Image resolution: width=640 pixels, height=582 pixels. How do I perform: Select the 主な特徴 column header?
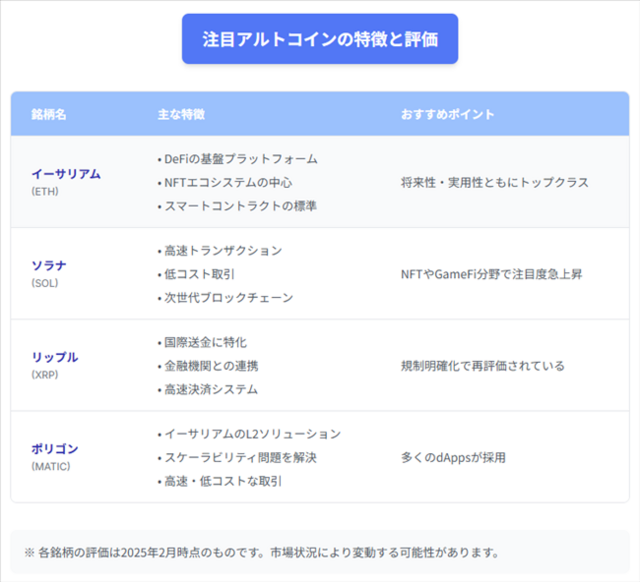tap(181, 114)
